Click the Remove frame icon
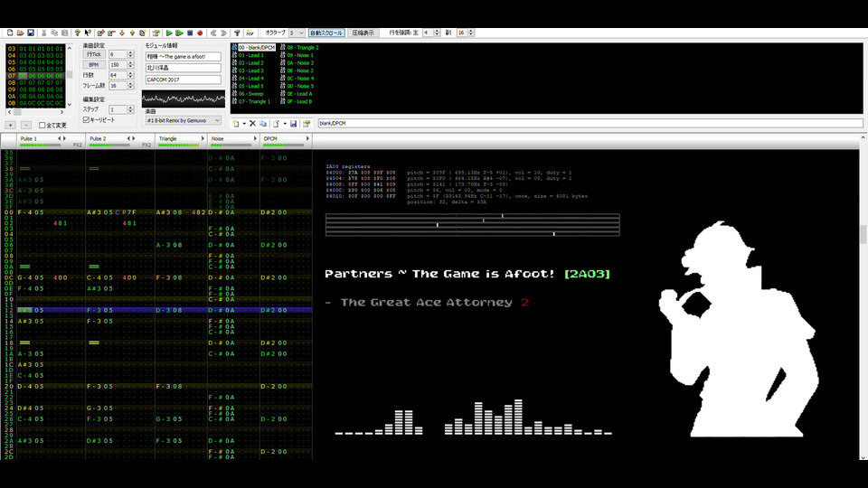 click(x=111, y=33)
